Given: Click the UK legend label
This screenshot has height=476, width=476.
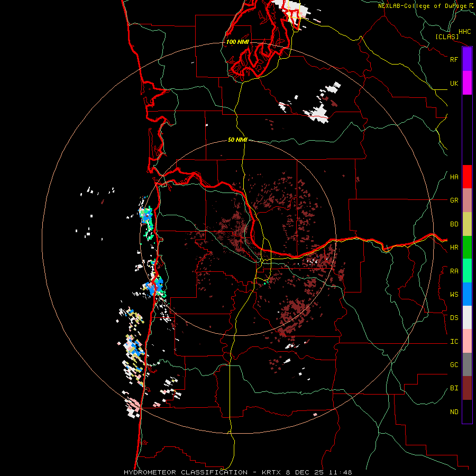Looking at the screenshot, I should click(454, 83).
